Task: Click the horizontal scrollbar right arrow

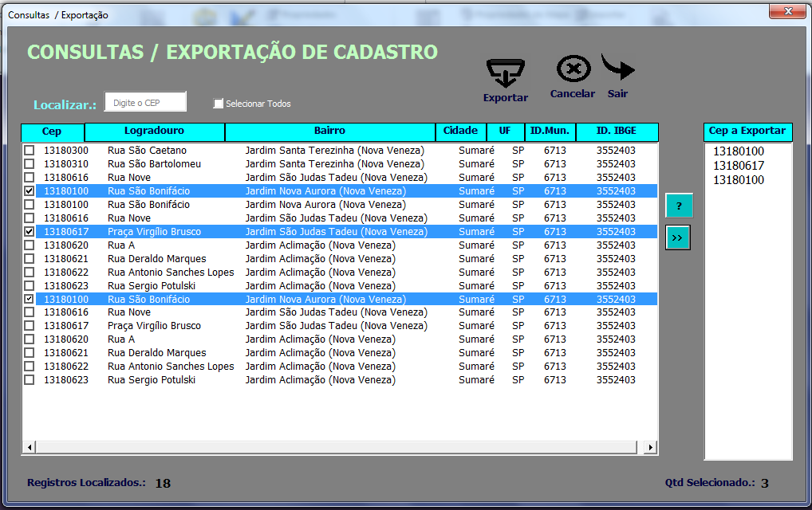Action: pos(651,448)
